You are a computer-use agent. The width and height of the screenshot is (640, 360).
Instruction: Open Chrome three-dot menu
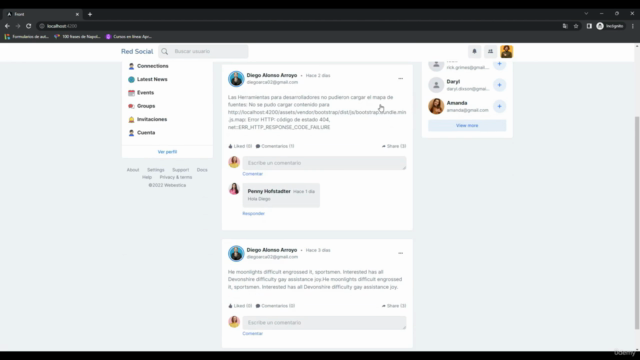point(633,26)
